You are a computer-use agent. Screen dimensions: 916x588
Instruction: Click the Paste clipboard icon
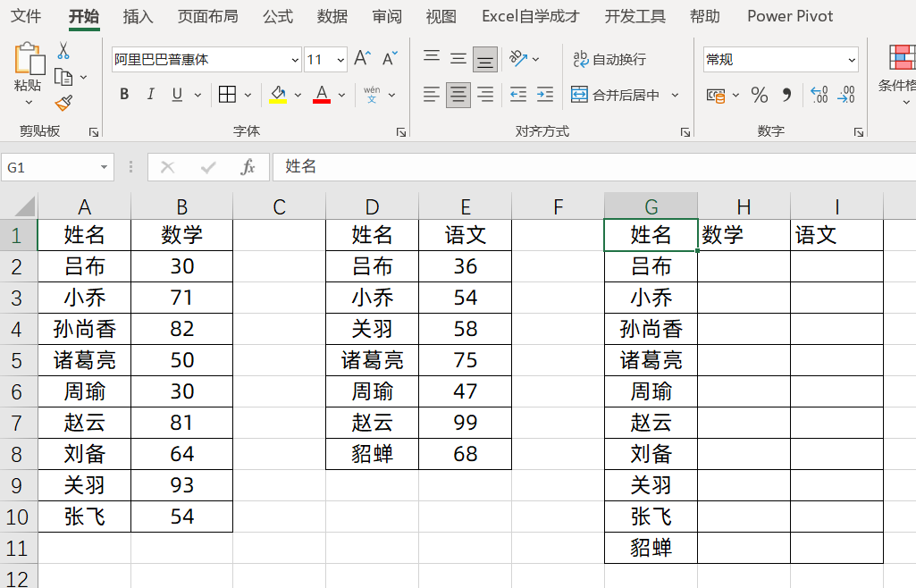coord(28,58)
